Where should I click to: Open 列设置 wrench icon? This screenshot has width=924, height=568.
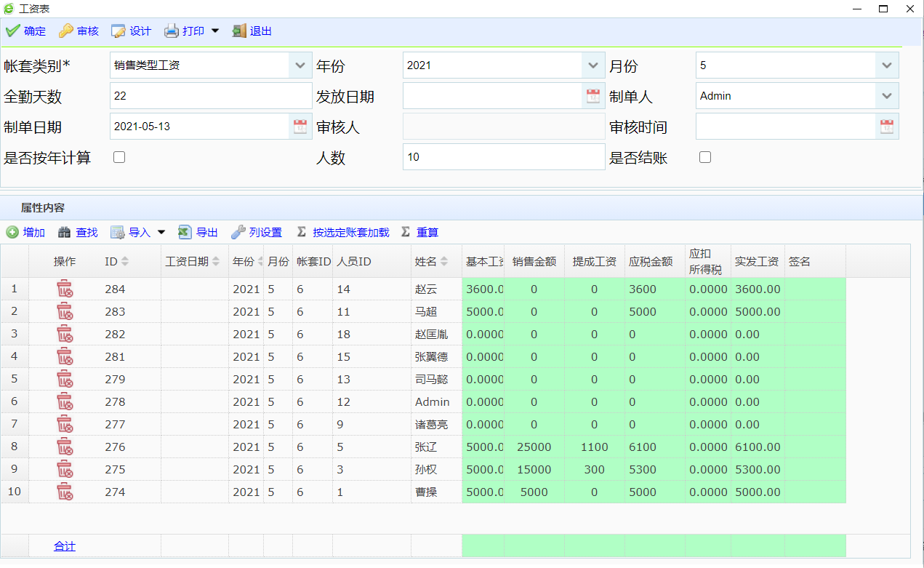238,233
